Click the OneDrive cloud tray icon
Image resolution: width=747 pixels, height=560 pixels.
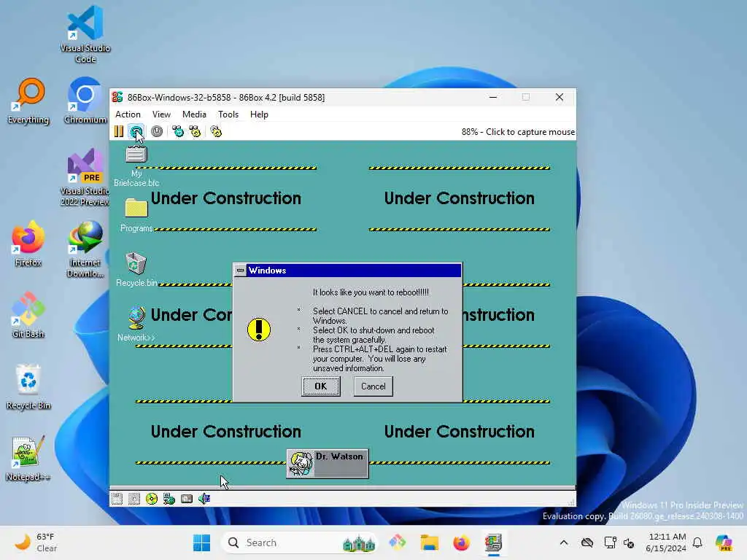tap(587, 542)
